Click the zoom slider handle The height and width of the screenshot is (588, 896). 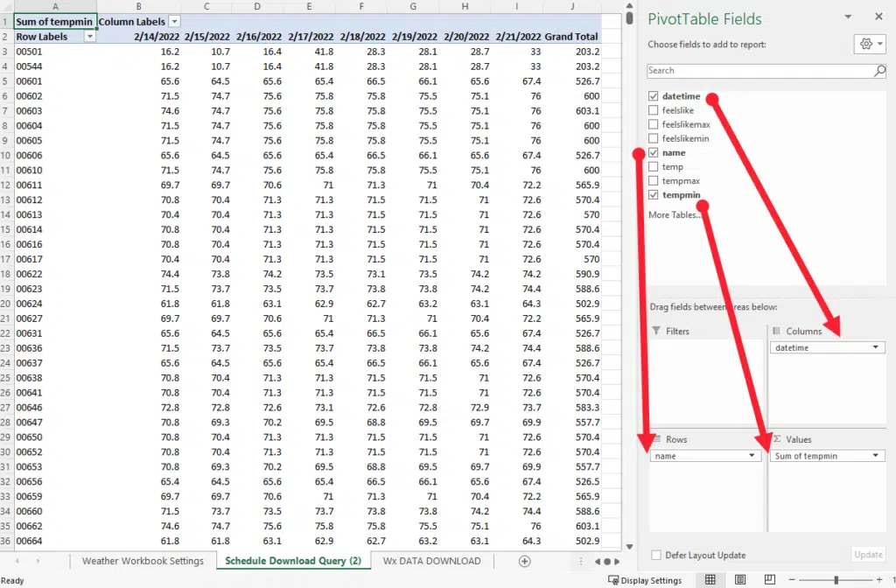pyautogui.click(x=836, y=580)
